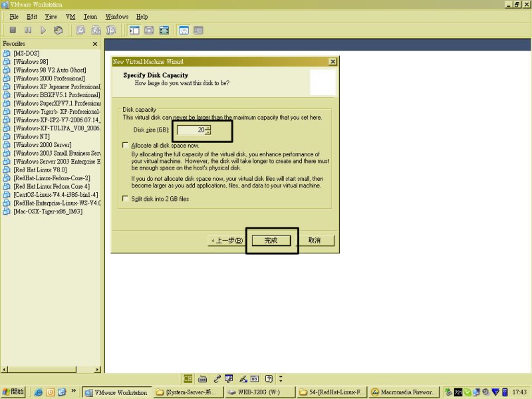
Task: Open the Edit menu
Action: coord(32,16)
